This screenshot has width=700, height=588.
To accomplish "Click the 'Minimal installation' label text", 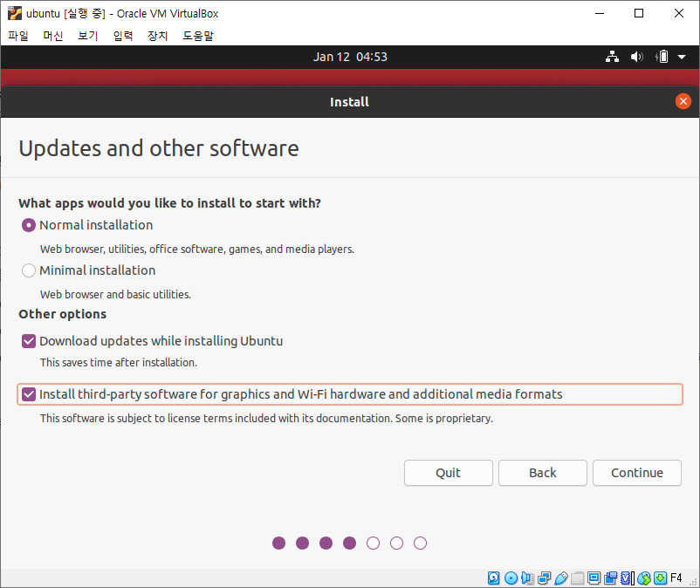I will (x=98, y=270).
